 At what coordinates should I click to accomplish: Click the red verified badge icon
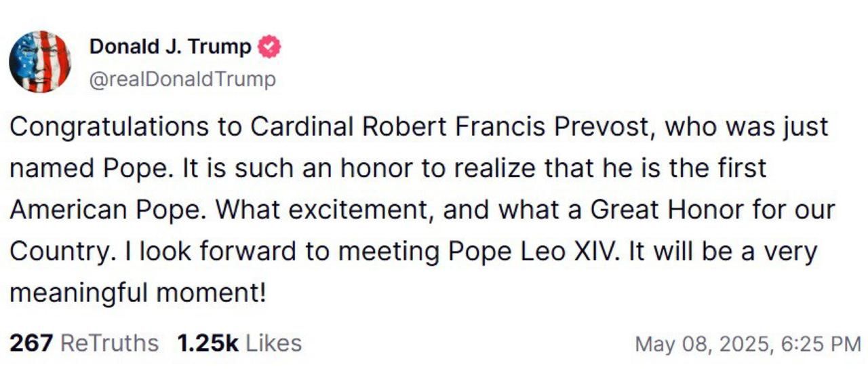pyautogui.click(x=271, y=47)
